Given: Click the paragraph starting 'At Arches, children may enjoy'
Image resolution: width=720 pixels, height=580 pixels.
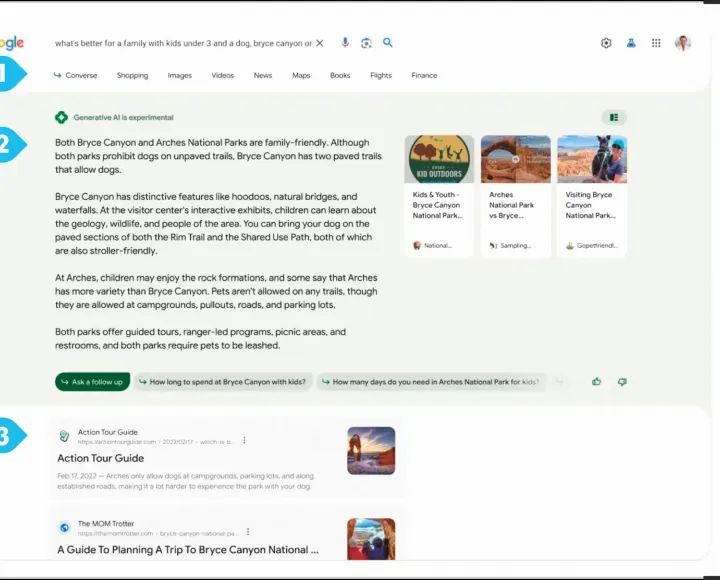Looking at the screenshot, I should [x=216, y=291].
